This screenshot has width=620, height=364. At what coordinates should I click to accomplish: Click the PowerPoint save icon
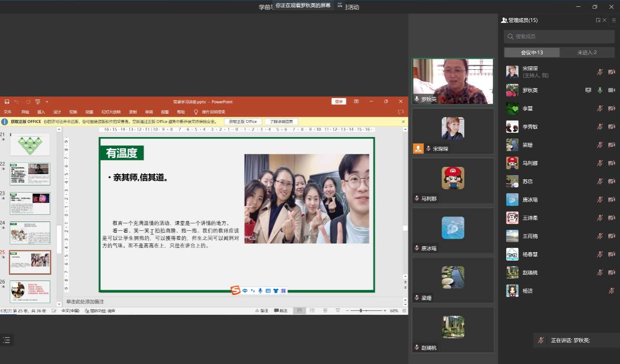click(7, 102)
